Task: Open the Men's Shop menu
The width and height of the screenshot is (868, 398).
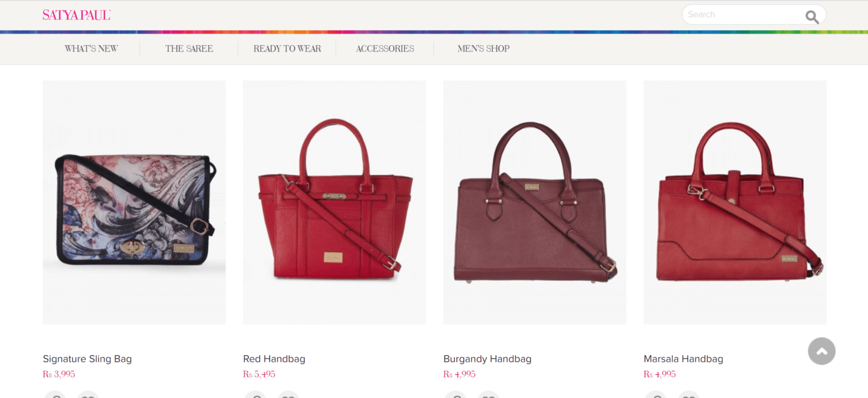Action: [x=483, y=48]
